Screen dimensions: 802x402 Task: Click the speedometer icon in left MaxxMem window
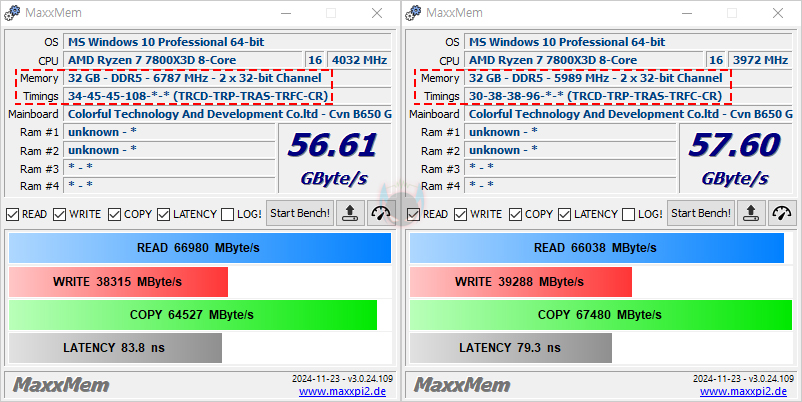[381, 213]
